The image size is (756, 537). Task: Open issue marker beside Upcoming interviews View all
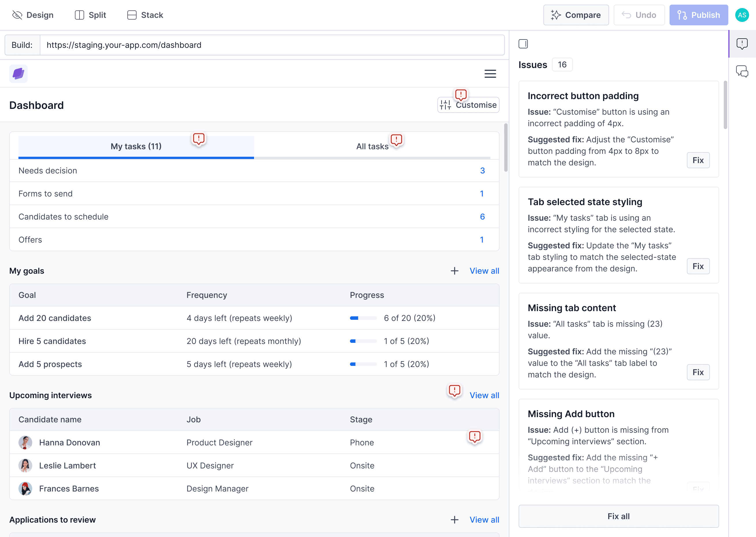454,391
